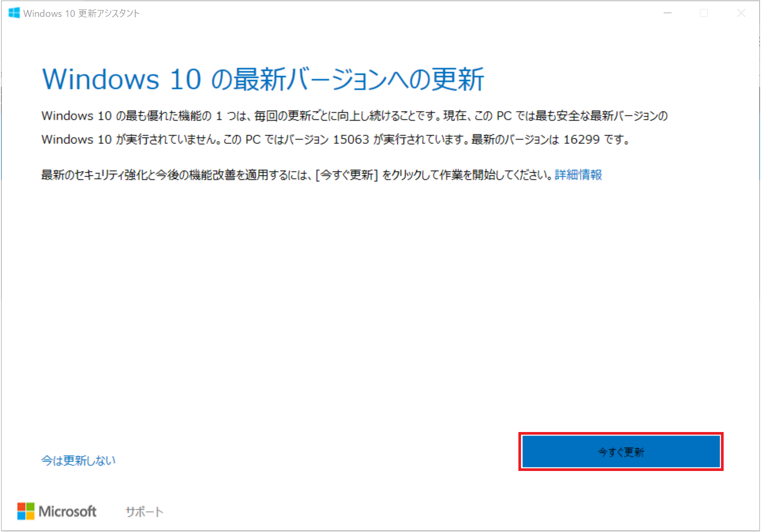Image resolution: width=761 pixels, height=532 pixels.
Task: Click the heading Windows 10 の最新バージョンへの更新
Action: [263, 79]
